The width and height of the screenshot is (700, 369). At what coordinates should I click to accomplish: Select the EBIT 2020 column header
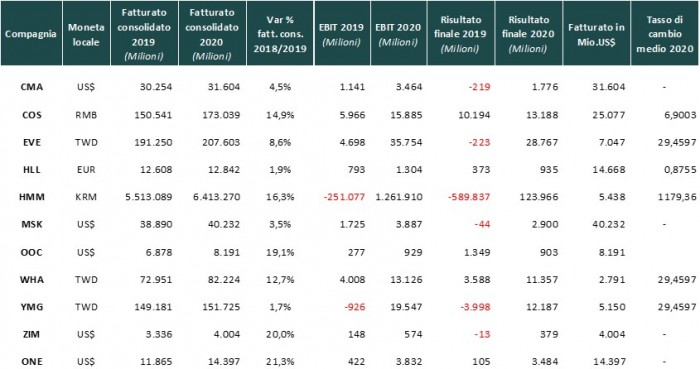click(x=398, y=33)
